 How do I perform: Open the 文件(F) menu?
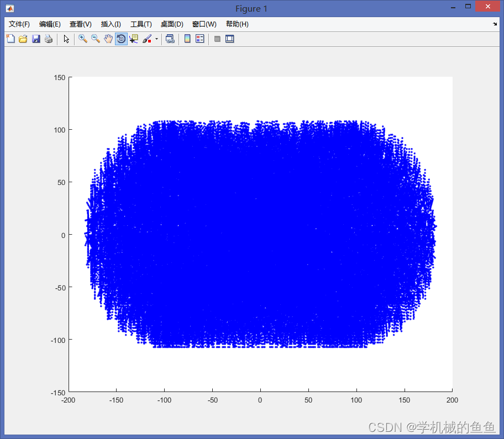click(19, 24)
